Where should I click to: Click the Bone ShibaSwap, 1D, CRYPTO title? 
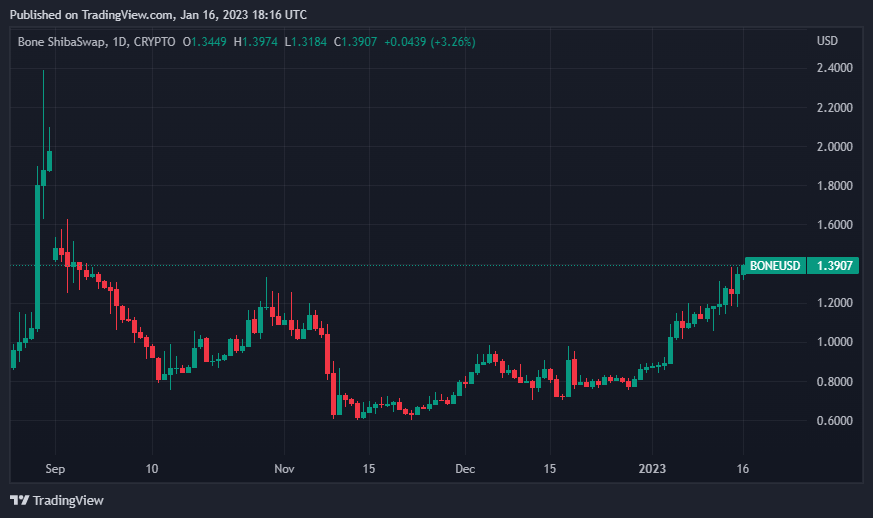96,42
